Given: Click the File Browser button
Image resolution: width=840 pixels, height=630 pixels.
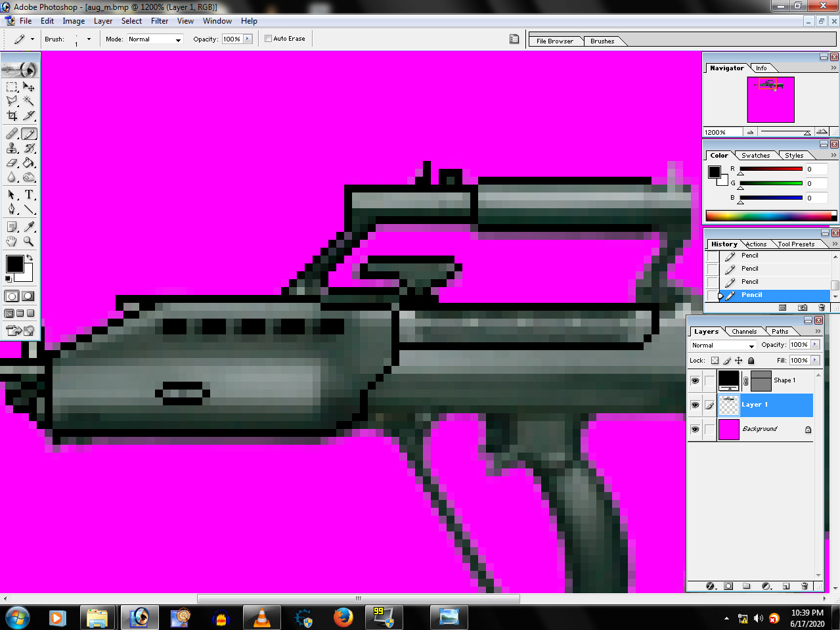Looking at the screenshot, I should [555, 41].
